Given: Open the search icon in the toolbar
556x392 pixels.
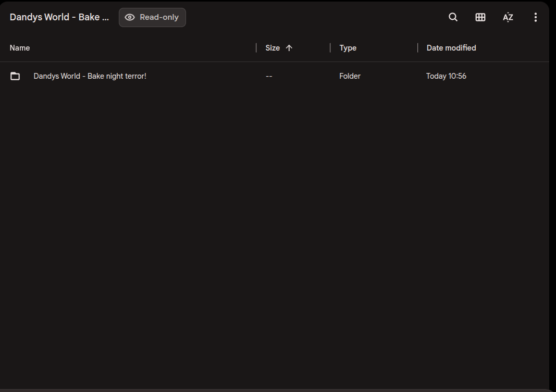Looking at the screenshot, I should [x=453, y=17].
